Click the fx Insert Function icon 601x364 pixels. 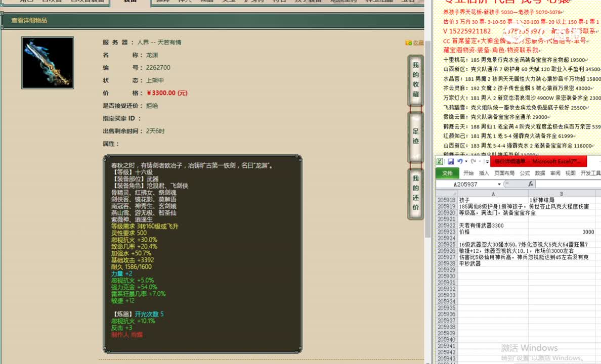click(x=531, y=184)
